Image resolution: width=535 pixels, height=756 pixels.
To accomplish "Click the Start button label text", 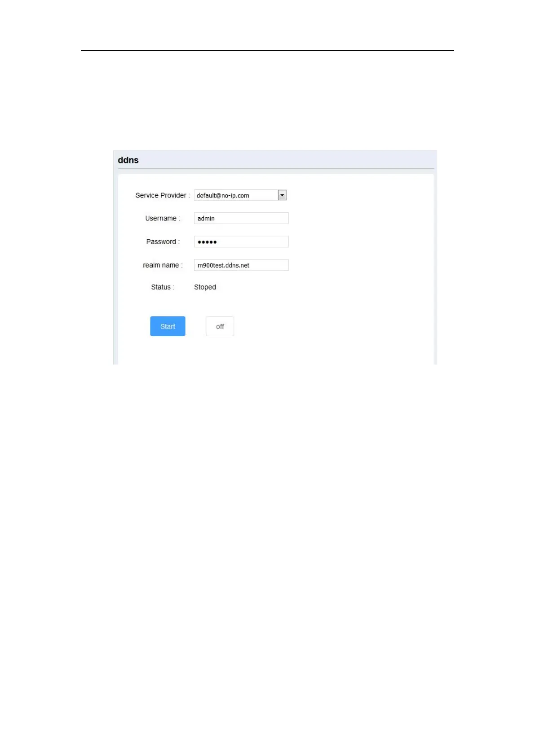I will 168,326.
